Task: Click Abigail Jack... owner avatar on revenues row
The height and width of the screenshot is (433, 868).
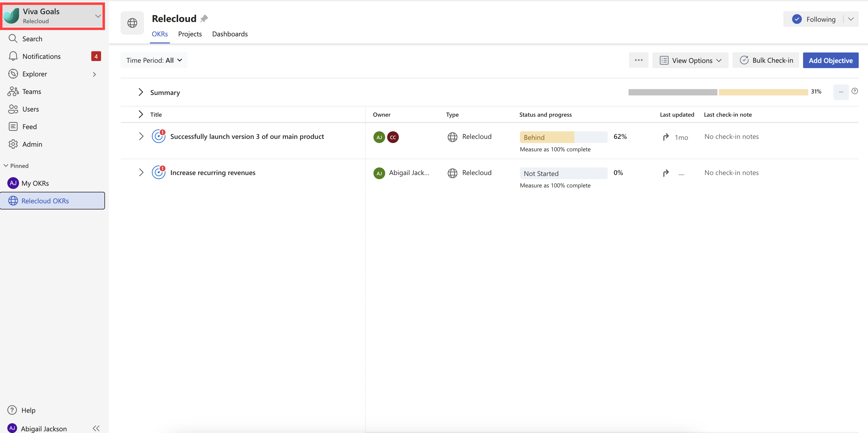Action: pyautogui.click(x=379, y=173)
